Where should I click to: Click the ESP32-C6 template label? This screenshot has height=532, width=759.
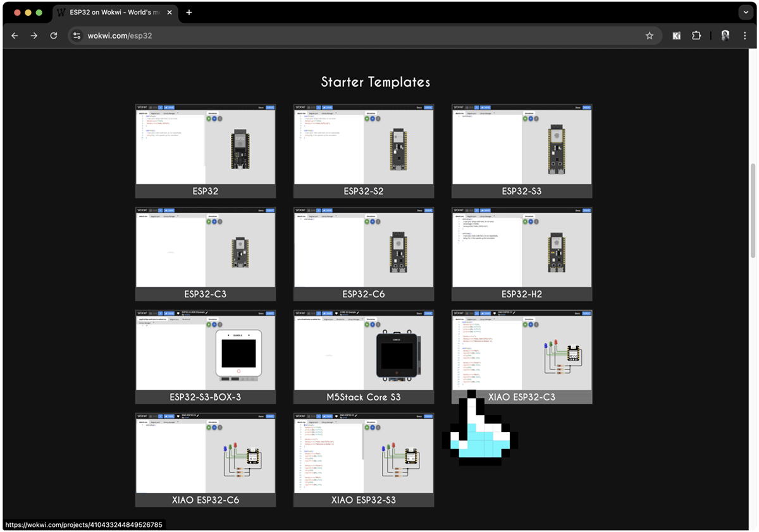click(x=364, y=294)
